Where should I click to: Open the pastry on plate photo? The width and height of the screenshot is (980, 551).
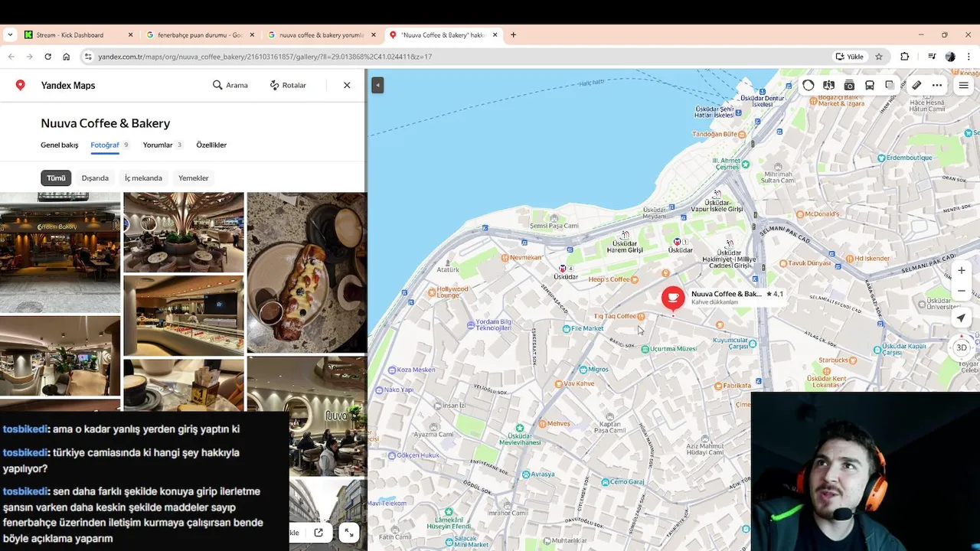click(x=307, y=272)
